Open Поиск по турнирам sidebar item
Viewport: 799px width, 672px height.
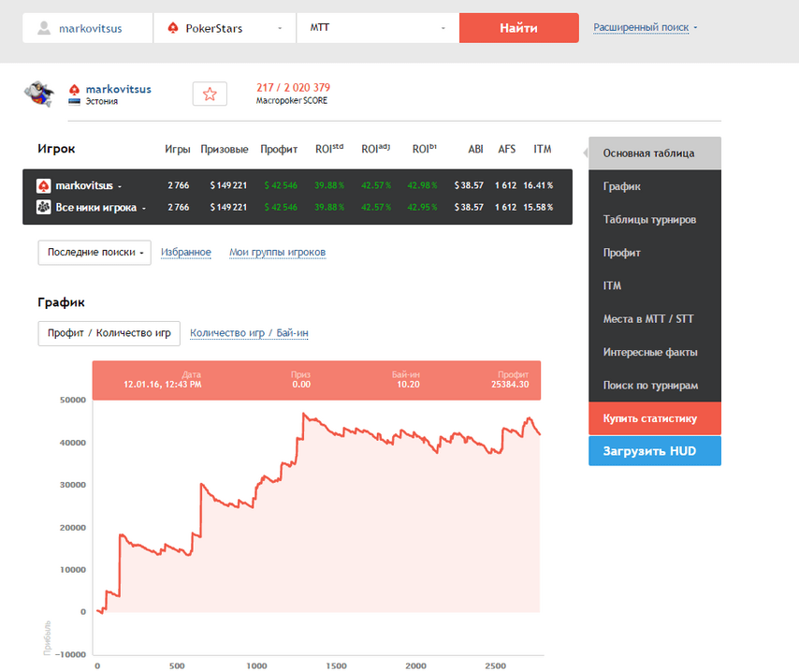pyautogui.click(x=655, y=385)
